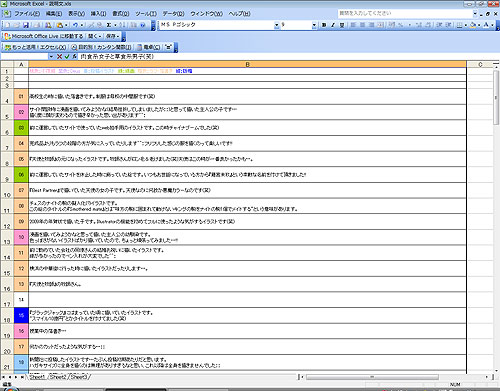The height and width of the screenshot is (391, 500).
Task: Click the Print icon in toolbar
Action: 38,25
